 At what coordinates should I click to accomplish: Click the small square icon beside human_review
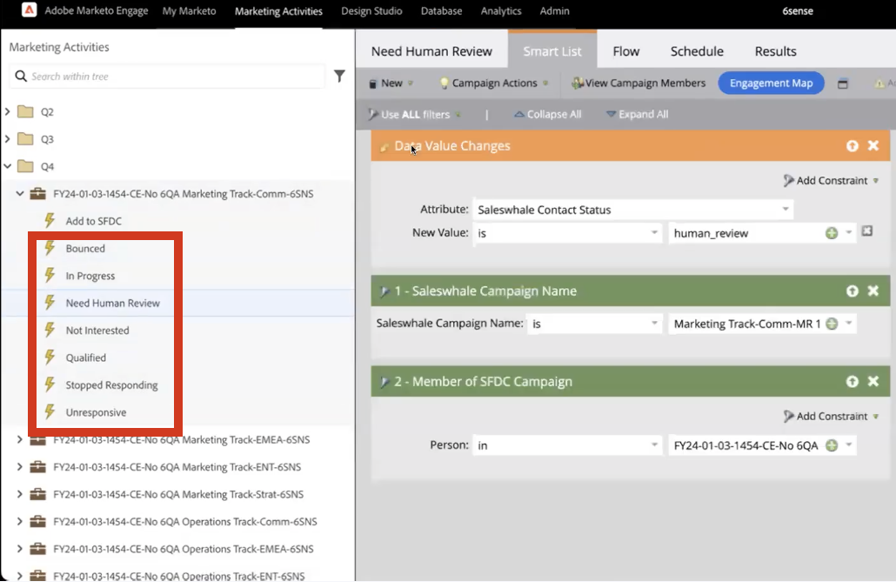pyautogui.click(x=866, y=231)
